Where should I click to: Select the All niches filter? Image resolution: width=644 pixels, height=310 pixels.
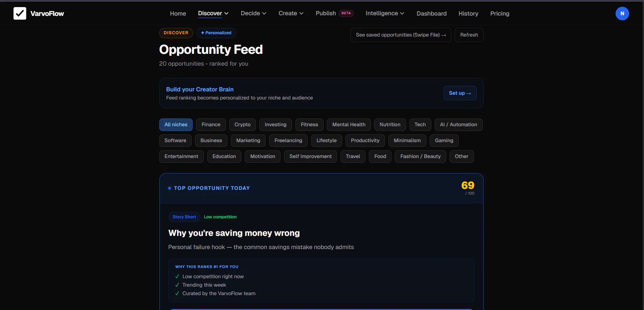click(176, 125)
